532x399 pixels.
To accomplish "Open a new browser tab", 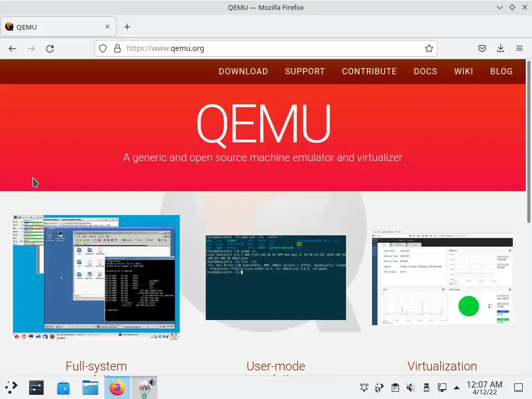I will coord(127,27).
